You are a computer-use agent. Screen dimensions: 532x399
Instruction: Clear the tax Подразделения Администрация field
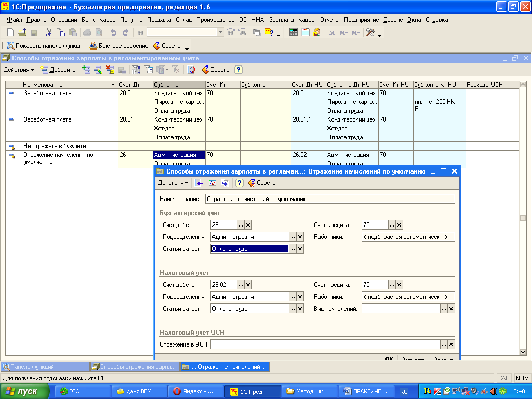[300, 297]
